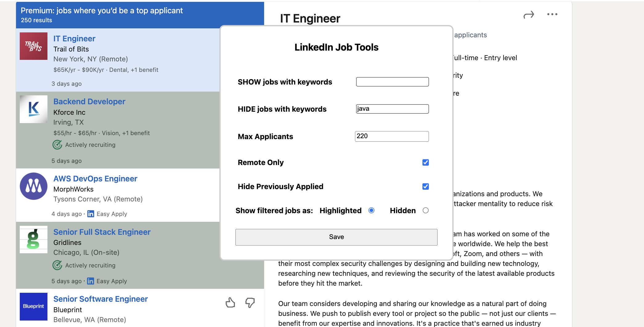
Task: Click the LinkedIn Easy Apply icon on AWS DevOps Engineer
Action: [x=91, y=214]
